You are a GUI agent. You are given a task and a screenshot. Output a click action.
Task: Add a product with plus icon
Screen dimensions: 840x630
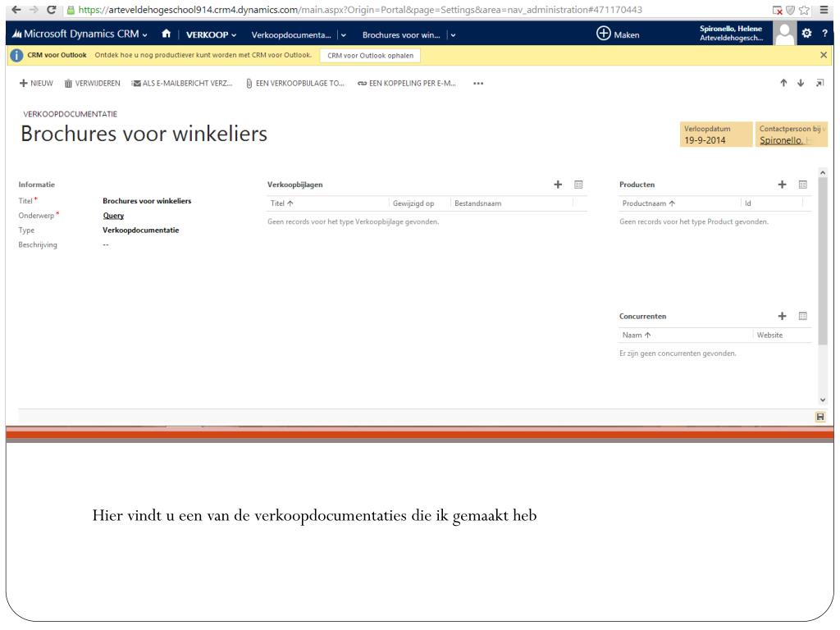782,185
